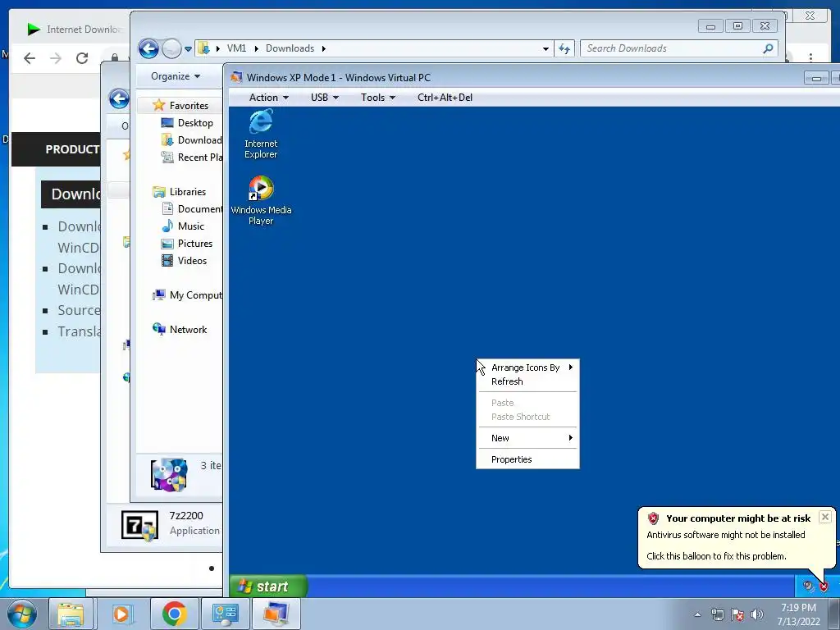Minimize the Windows XP Mode window
The image size is (840, 630).
[x=816, y=79]
